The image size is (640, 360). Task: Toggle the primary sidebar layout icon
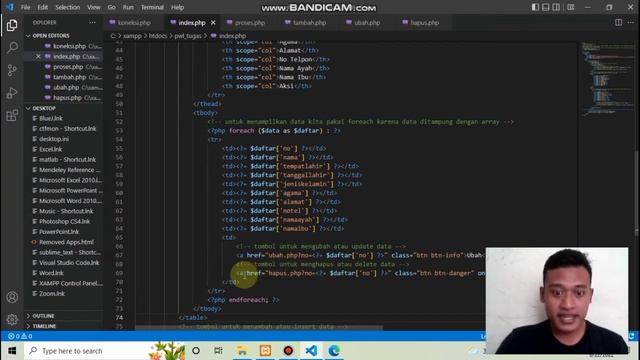(535, 7)
